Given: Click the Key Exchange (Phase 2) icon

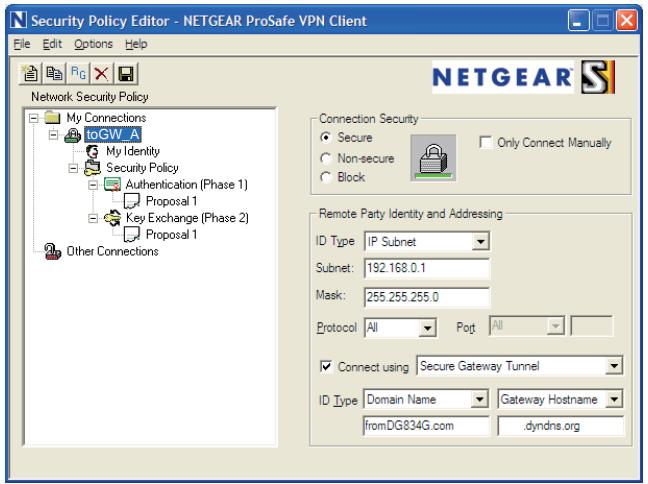Looking at the screenshot, I should [x=112, y=218].
